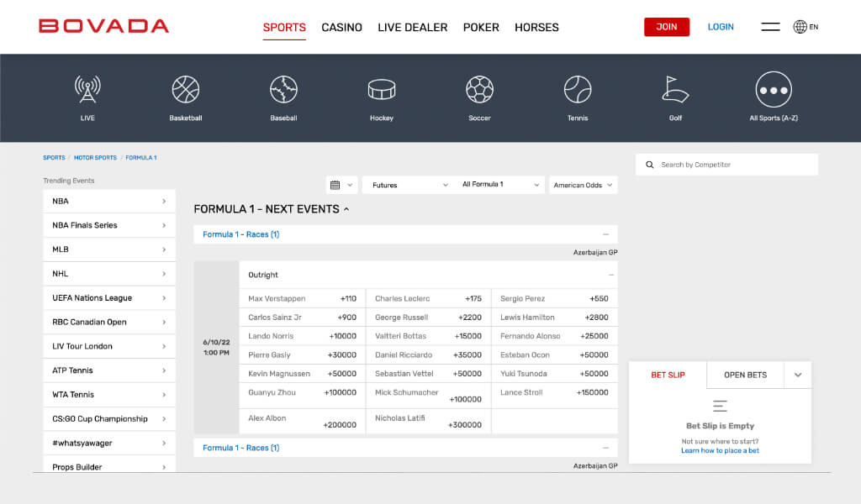Switch to the CASINO tab
Image resolution: width=861 pixels, height=504 pixels.
[x=341, y=28]
